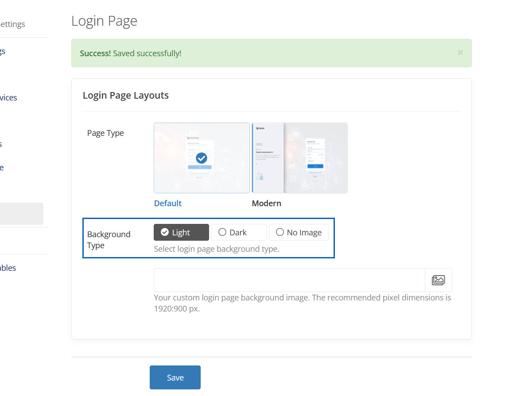The image size is (532, 396).
Task: Click the Modern text label under thumbnail
Action: [266, 204]
